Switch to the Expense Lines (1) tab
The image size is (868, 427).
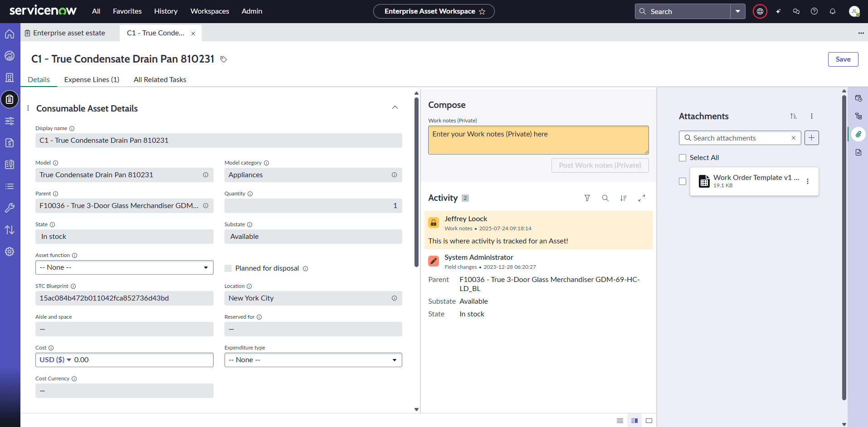pyautogui.click(x=92, y=80)
